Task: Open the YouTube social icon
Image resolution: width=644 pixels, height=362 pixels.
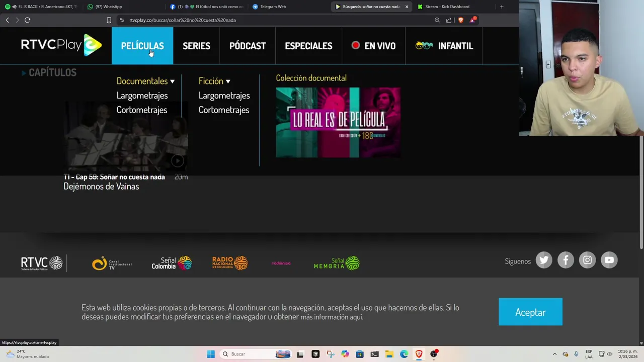Action: coord(609,260)
